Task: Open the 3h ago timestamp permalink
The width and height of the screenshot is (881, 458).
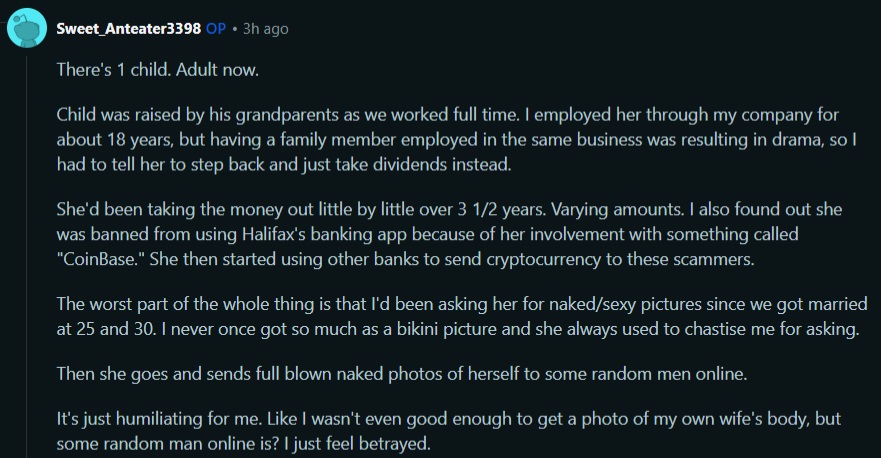Action: tap(265, 29)
